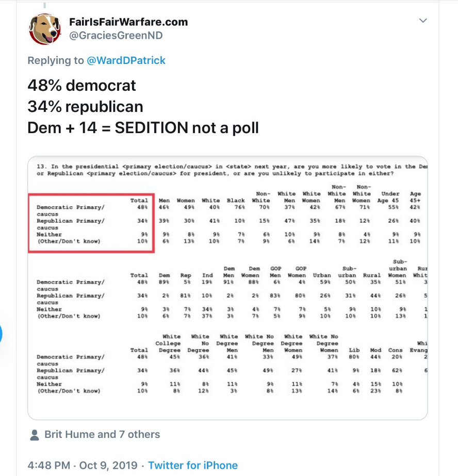
Task: Click the 'SEDITION not a poll' line
Action: (143, 128)
